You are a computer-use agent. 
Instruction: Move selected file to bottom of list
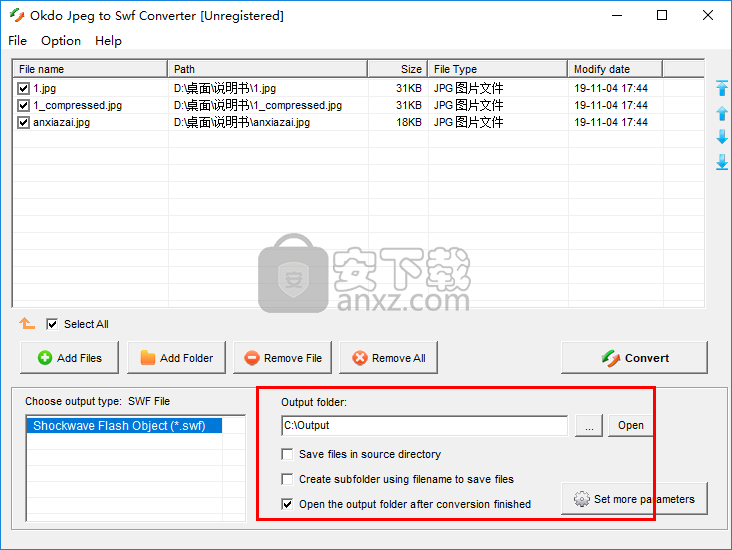(x=722, y=162)
